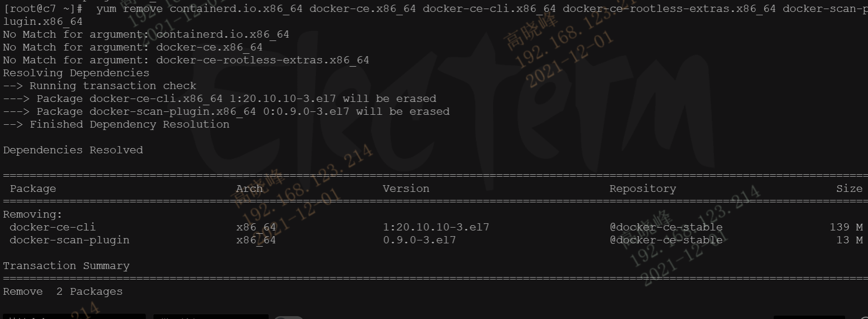Click the Repository column header
Image resolution: width=868 pixels, height=319 pixels.
coord(643,189)
